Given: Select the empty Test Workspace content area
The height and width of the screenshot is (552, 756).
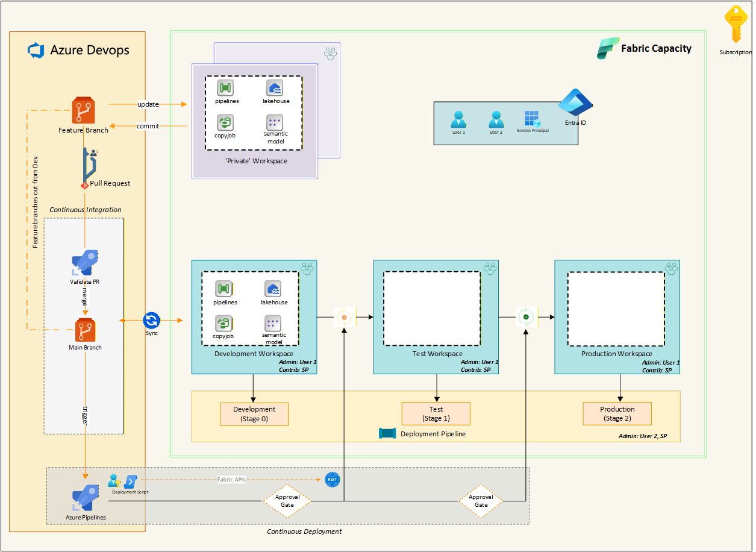Looking at the screenshot, I should click(432, 309).
